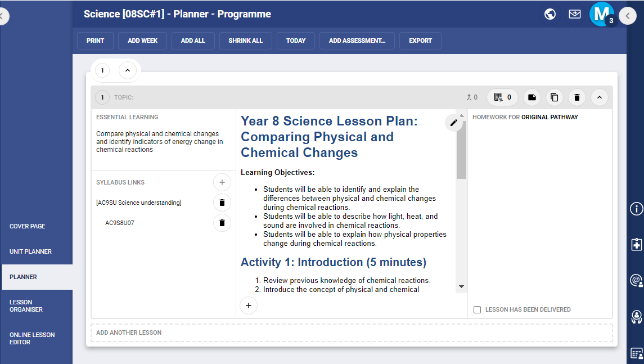
Task: Open the info icon in right sidebar
Action: coord(636,209)
